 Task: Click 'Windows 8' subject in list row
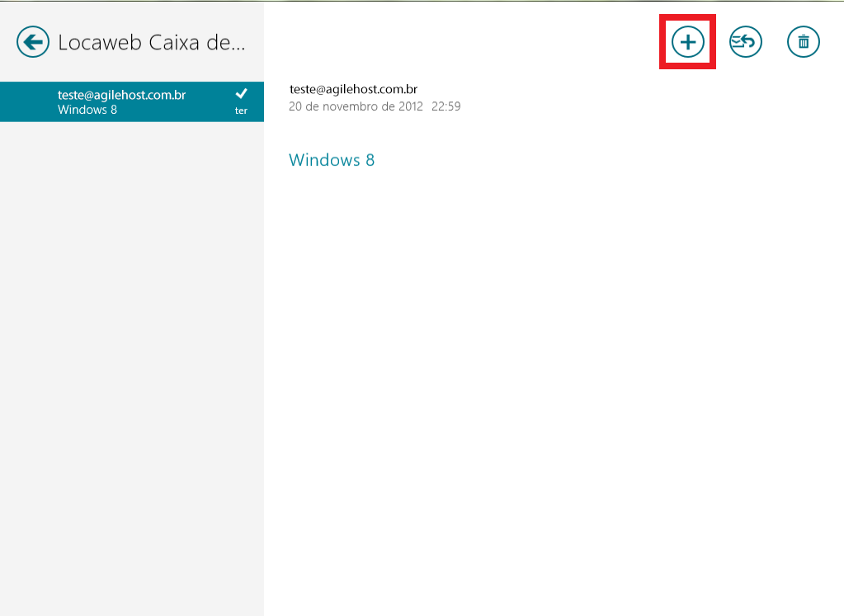pos(87,110)
